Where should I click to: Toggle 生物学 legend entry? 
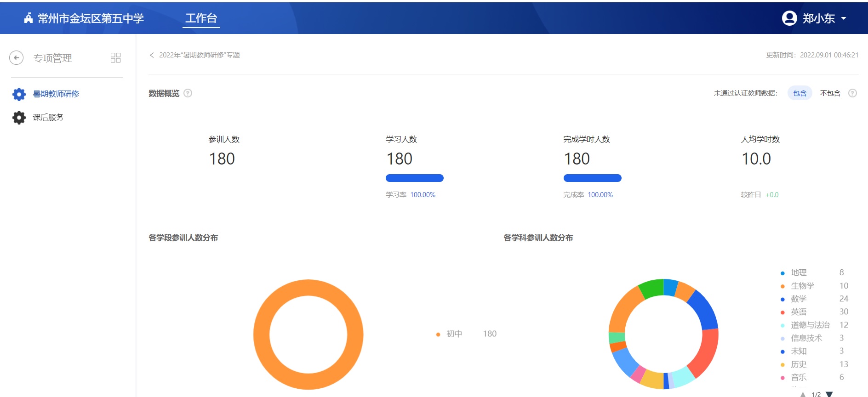tap(814, 286)
